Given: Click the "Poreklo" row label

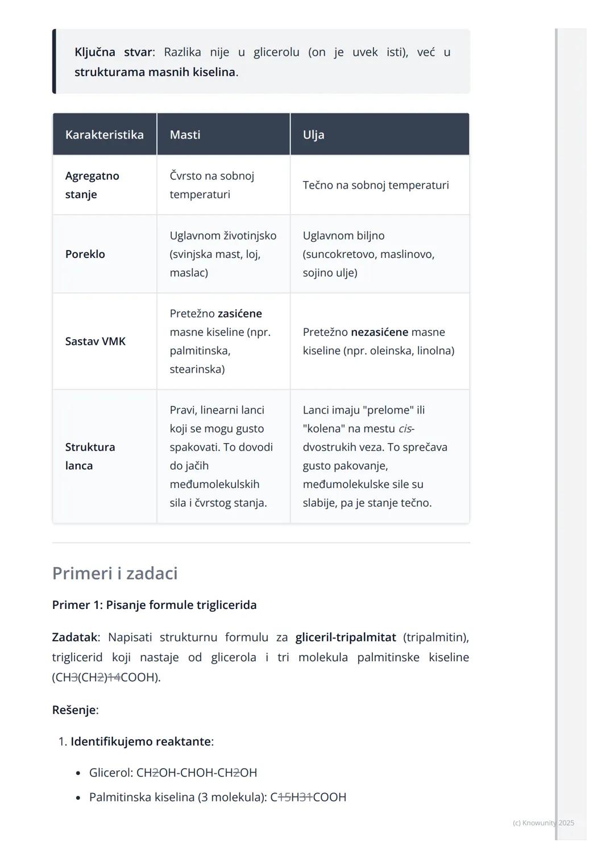Looking at the screenshot, I should coord(85,254).
